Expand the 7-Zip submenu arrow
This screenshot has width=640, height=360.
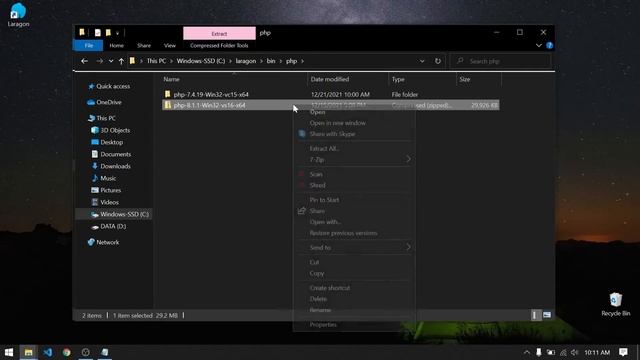click(x=408, y=159)
